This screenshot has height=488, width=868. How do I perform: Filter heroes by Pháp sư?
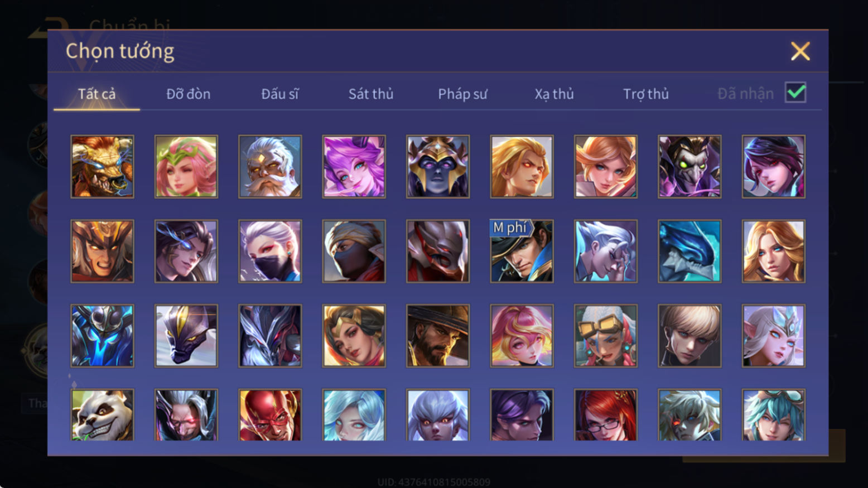point(462,94)
